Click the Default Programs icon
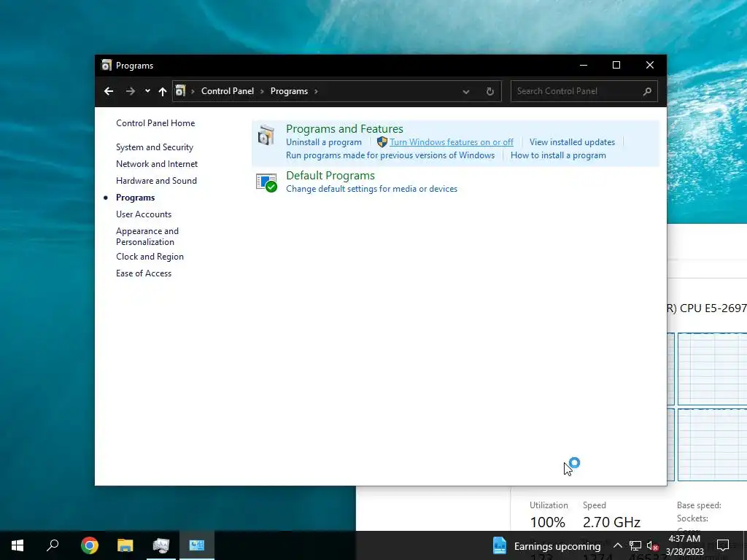747x560 pixels. 266,182
